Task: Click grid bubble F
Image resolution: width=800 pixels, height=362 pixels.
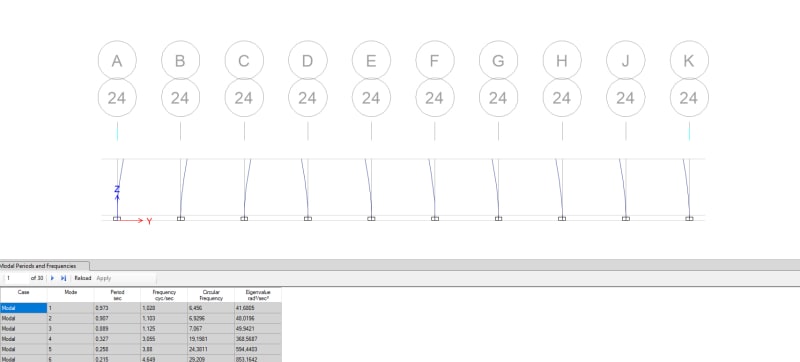Action: pos(435,60)
